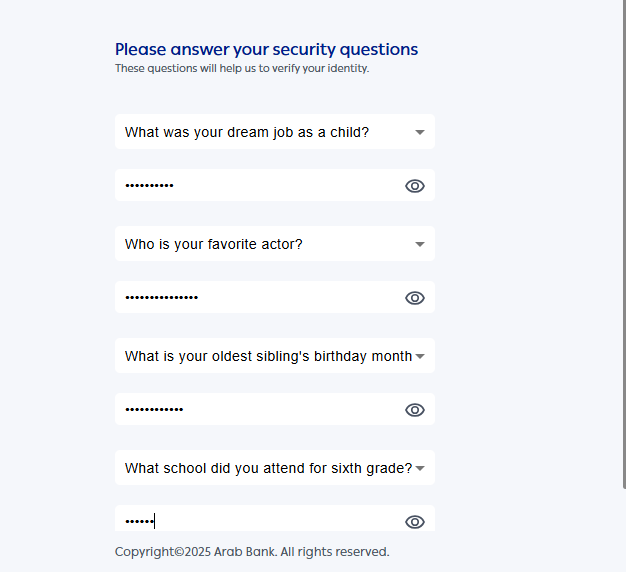Unmask the sixth grade school answer

coord(415,522)
